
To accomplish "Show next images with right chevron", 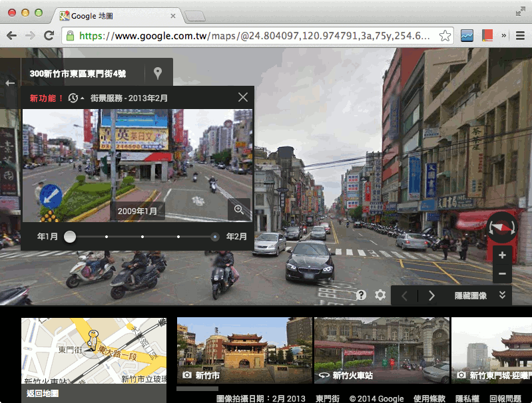I will point(431,295).
